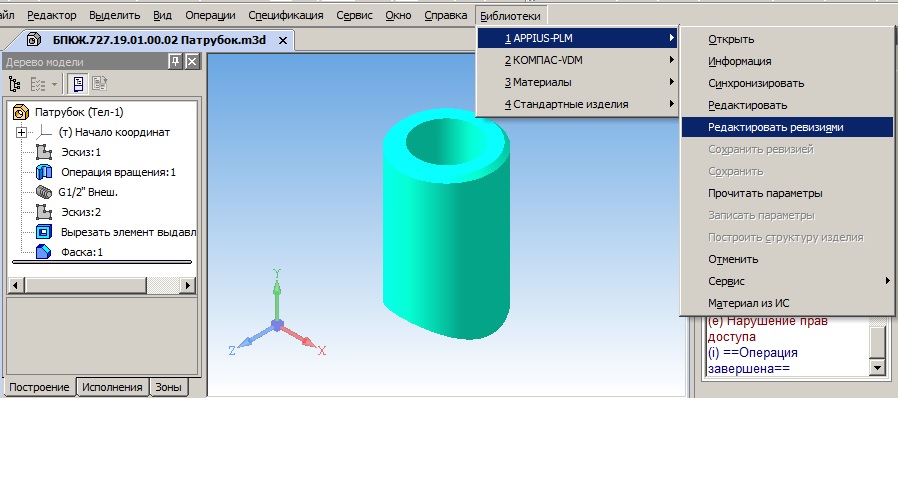Click the Патрубок (Тел-1) part icon in tree

21,112
